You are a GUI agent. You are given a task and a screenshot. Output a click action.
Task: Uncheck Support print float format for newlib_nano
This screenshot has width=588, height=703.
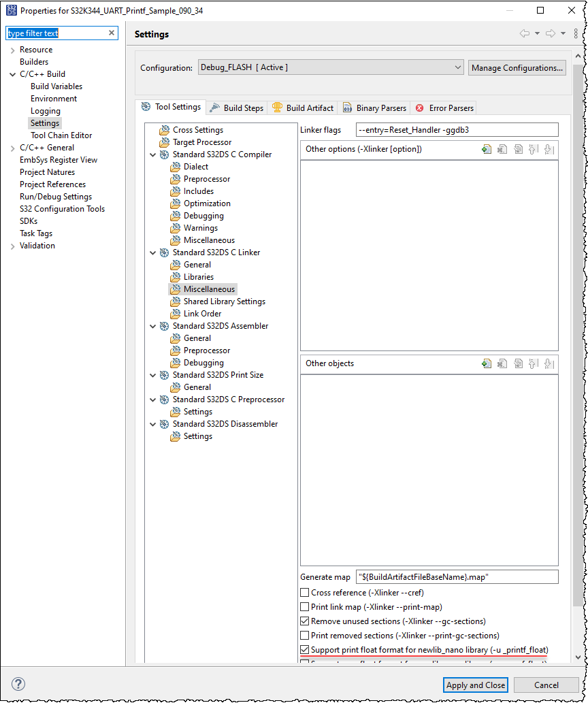tap(304, 649)
